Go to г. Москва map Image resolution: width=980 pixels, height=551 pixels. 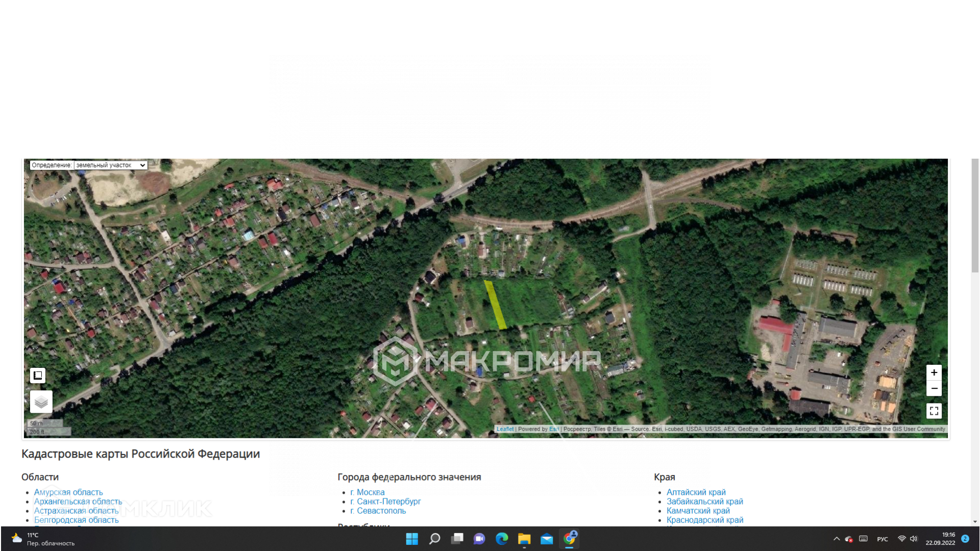[x=367, y=492]
